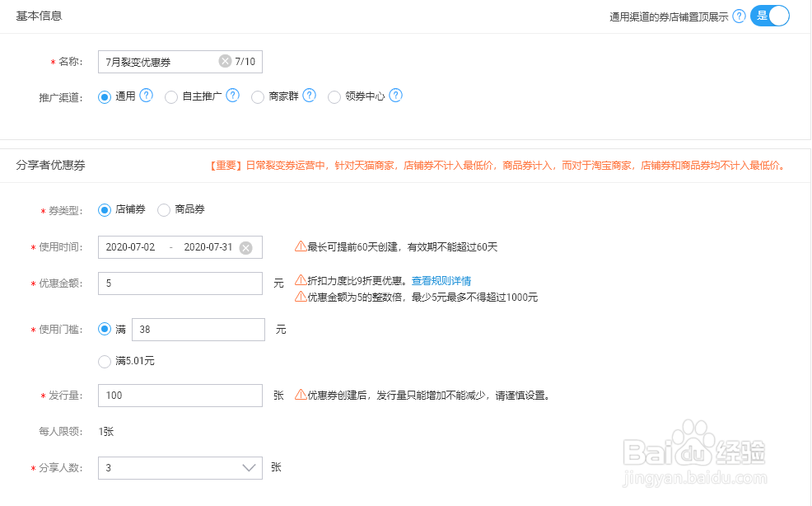Image resolution: width=812 pixels, height=506 pixels.
Task: Edit the 满38 threshold amount field
Action: point(198,329)
